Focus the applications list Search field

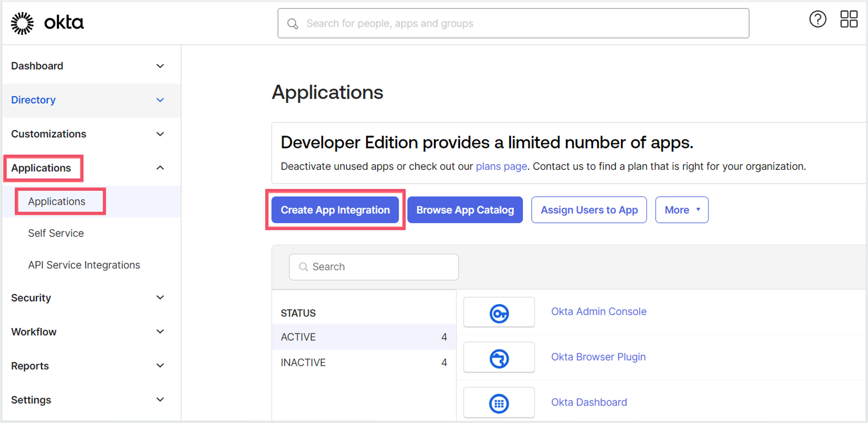(374, 267)
